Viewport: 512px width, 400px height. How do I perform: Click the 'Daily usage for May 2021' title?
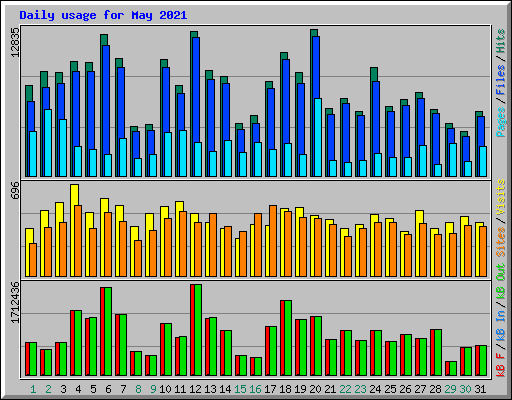(103, 15)
